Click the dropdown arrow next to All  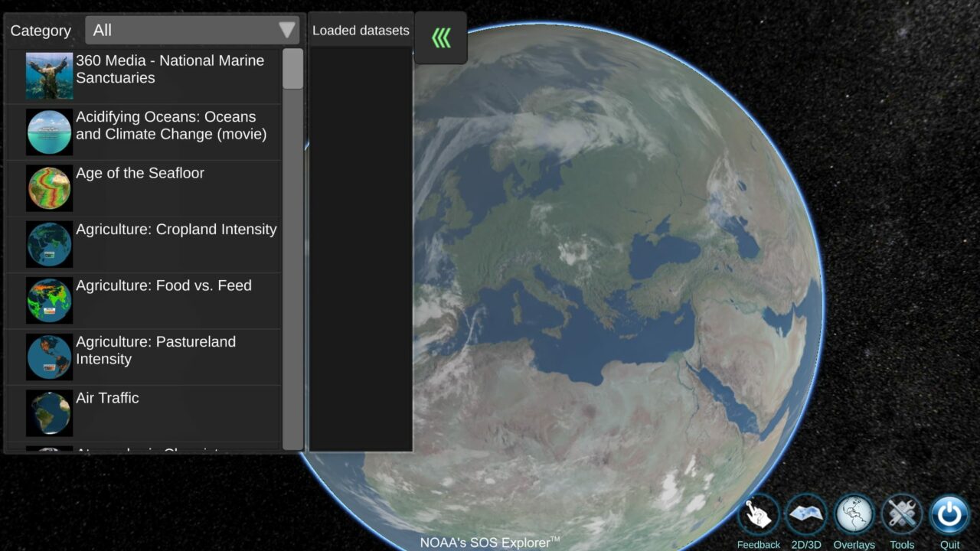[287, 31]
